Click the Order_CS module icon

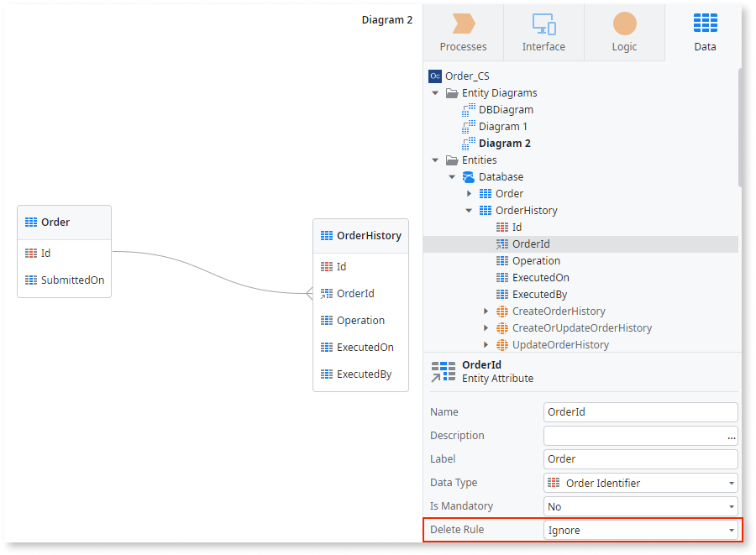pyautogui.click(x=434, y=76)
